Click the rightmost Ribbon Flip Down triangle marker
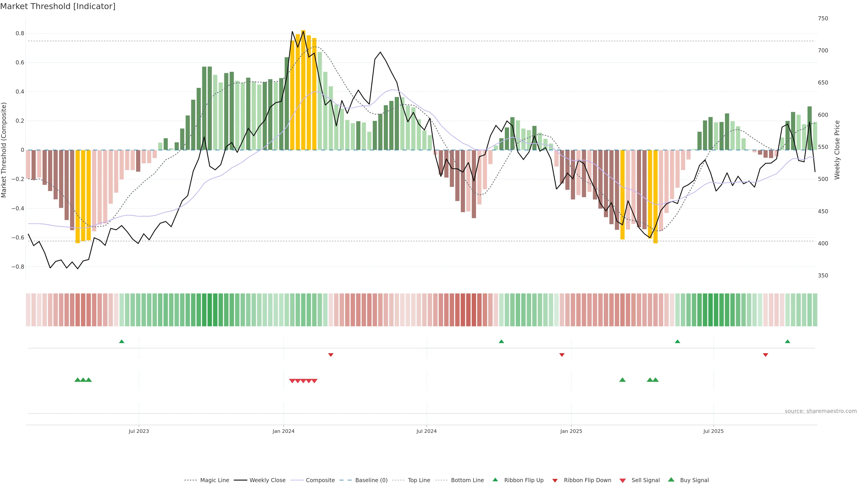 click(x=766, y=355)
